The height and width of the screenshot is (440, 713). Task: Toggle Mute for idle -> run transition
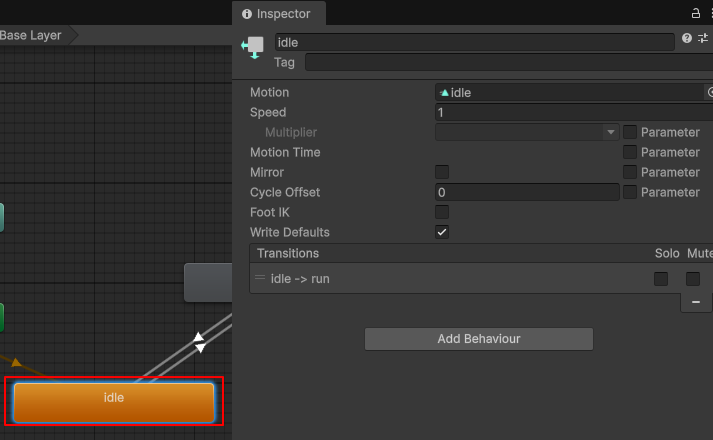pyautogui.click(x=693, y=279)
